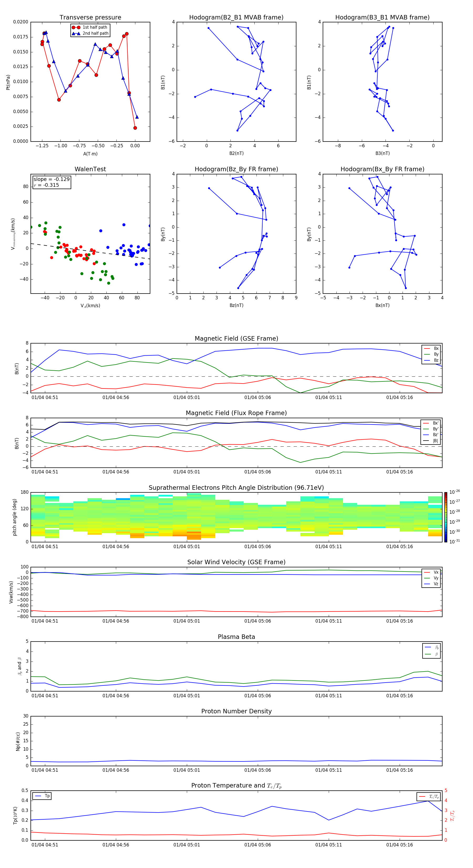The height and width of the screenshot is (868, 473).
Task: Click the 'pitch angle (deg)' axis label
Action: pos(14,517)
